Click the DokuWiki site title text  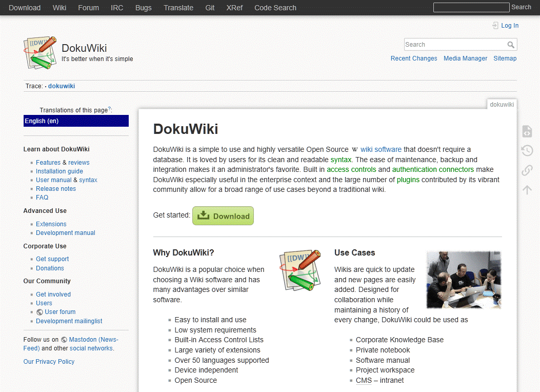pos(84,48)
